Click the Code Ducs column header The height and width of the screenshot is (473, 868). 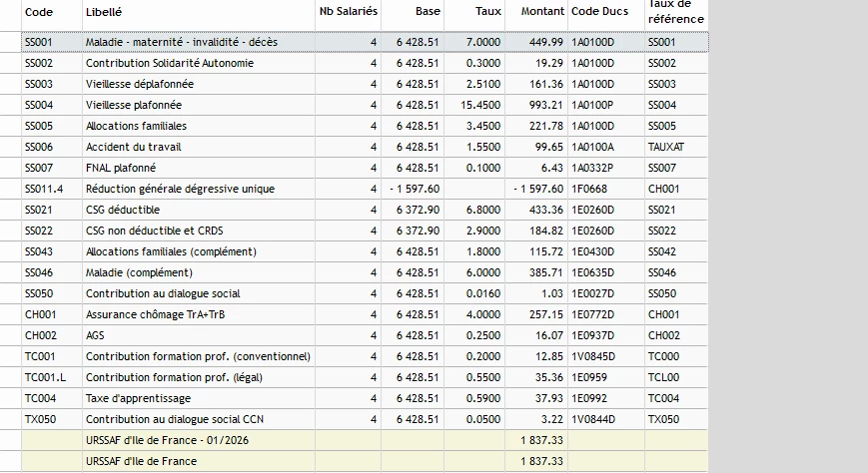(599, 12)
